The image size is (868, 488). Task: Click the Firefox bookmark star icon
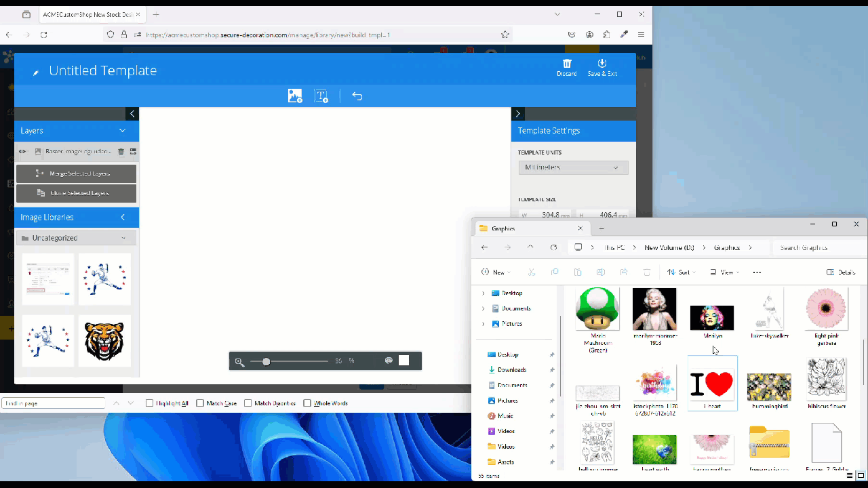pyautogui.click(x=505, y=35)
